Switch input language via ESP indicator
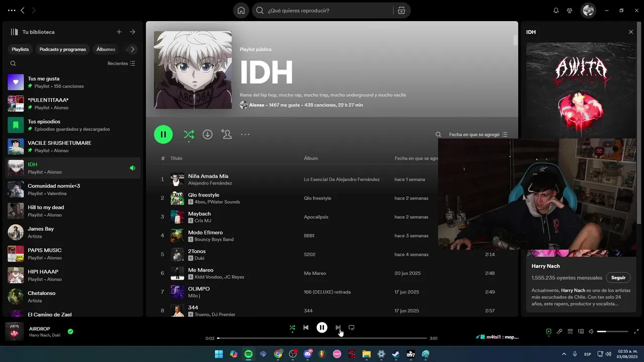Screen dimensions: 644x362 [x=588, y=354]
